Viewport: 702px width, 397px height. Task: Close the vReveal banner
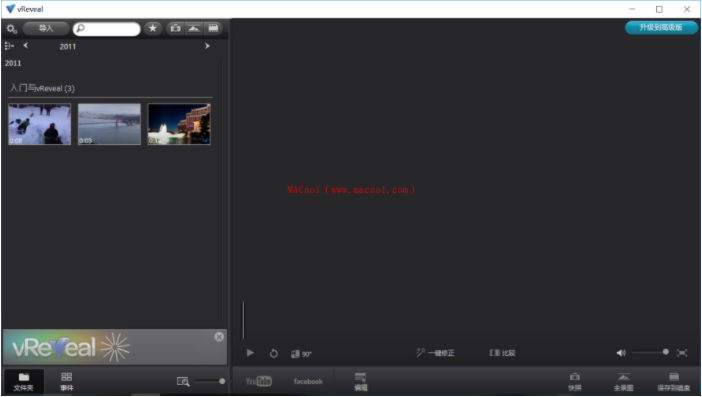coord(219,337)
